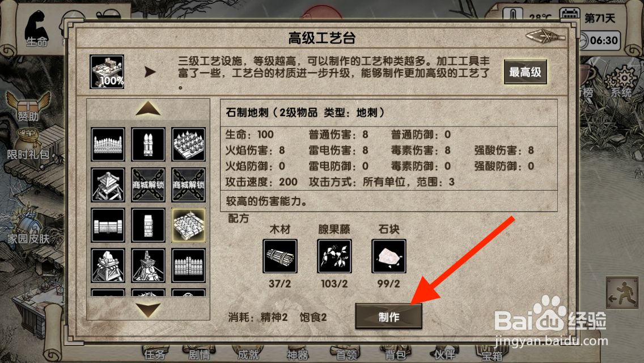The image size is (644, 363).
Task: Select the stone wall item icon
Action: (x=108, y=225)
